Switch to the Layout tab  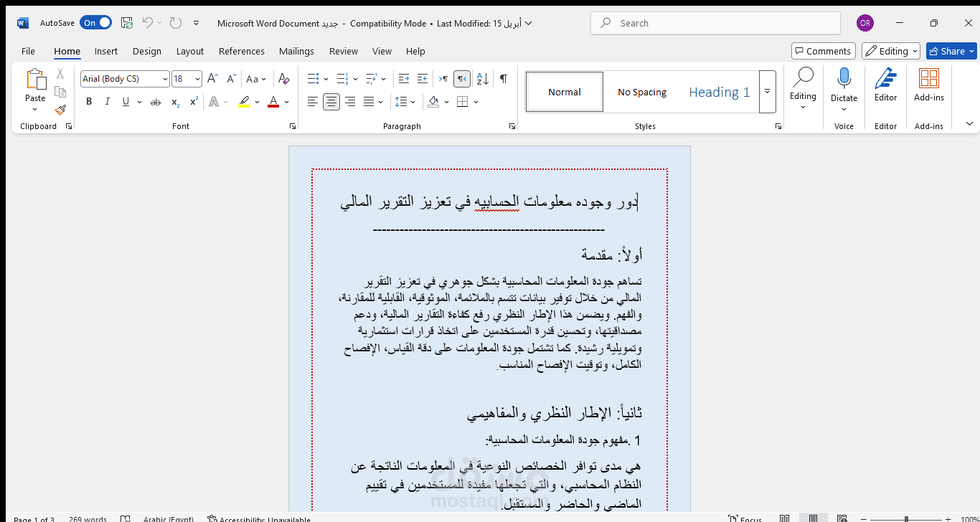click(190, 51)
